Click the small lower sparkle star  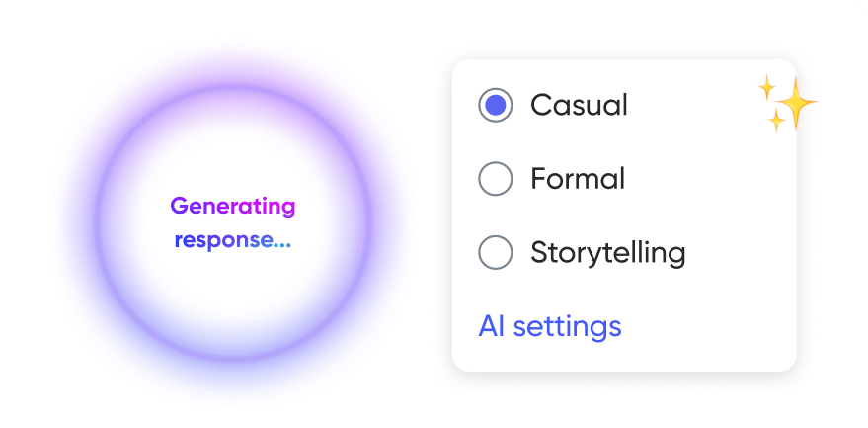click(x=777, y=122)
